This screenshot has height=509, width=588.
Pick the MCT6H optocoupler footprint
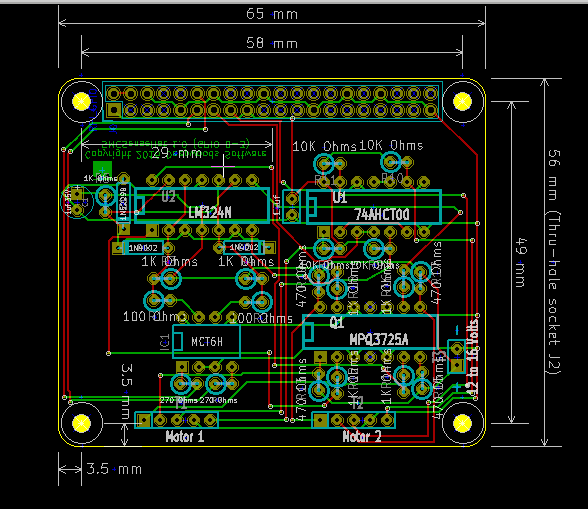[x=206, y=341]
